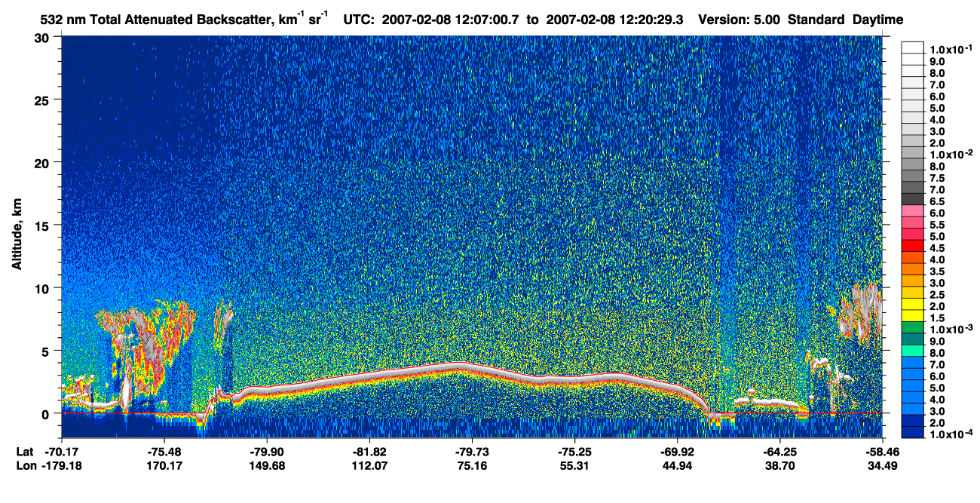Click longitude value '170.17'

pyautogui.click(x=164, y=465)
